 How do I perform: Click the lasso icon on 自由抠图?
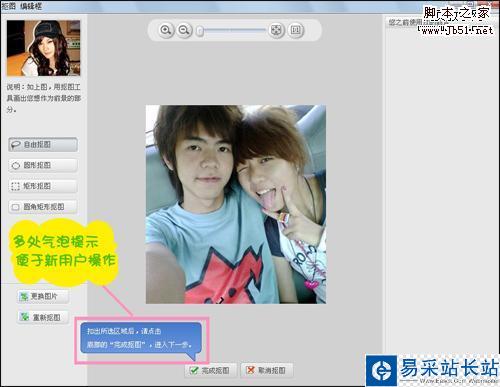click(x=16, y=145)
